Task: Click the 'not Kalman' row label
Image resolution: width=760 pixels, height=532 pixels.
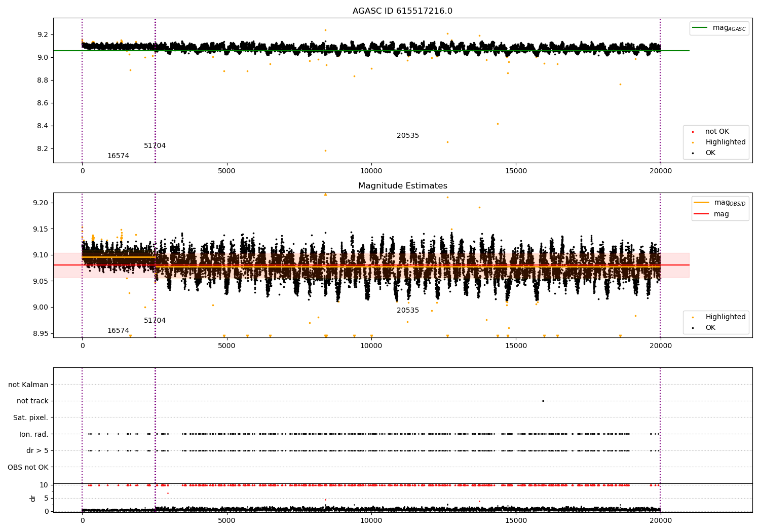Action: 28,385
